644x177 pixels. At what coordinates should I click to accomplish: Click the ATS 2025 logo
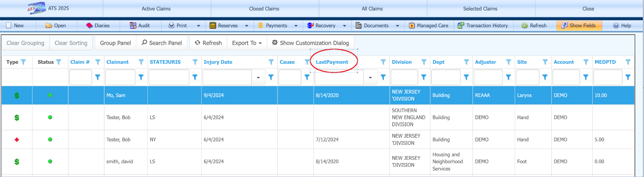click(37, 8)
